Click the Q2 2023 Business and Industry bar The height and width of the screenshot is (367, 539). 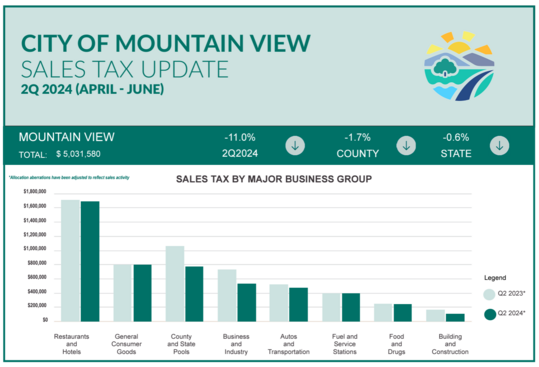point(227,296)
